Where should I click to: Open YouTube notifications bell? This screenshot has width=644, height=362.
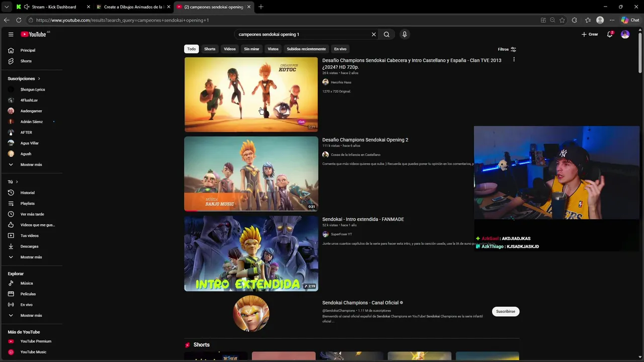(610, 34)
